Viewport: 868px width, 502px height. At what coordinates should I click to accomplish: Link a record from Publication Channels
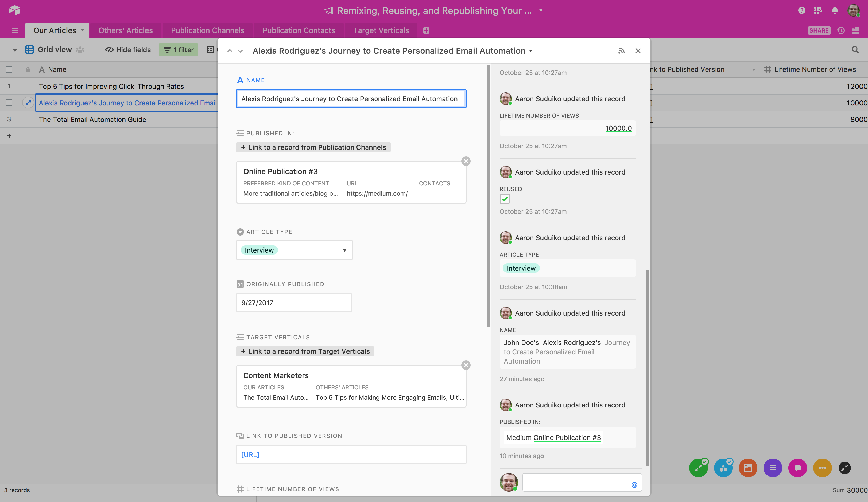(313, 147)
